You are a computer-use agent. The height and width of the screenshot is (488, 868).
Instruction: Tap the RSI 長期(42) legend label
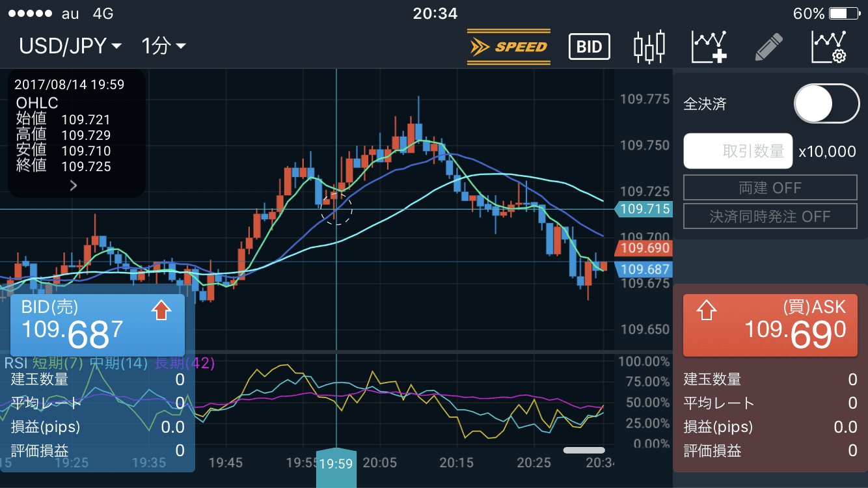point(184,363)
